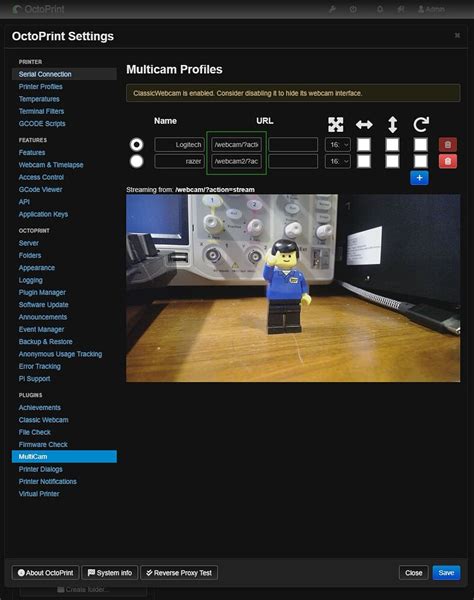Screen dimensions: 474x600
Task: Go to Temperatures settings
Action: tap(39, 99)
